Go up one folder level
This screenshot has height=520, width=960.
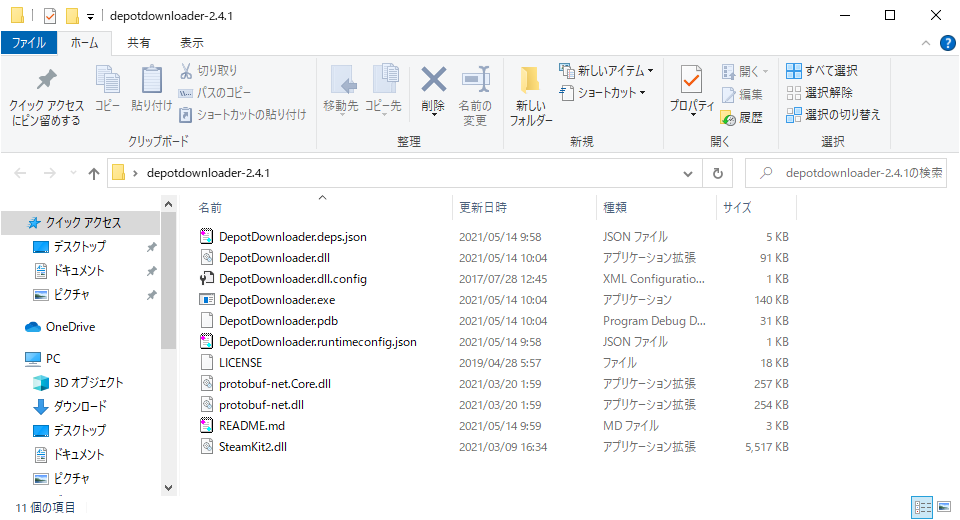tap(94, 173)
